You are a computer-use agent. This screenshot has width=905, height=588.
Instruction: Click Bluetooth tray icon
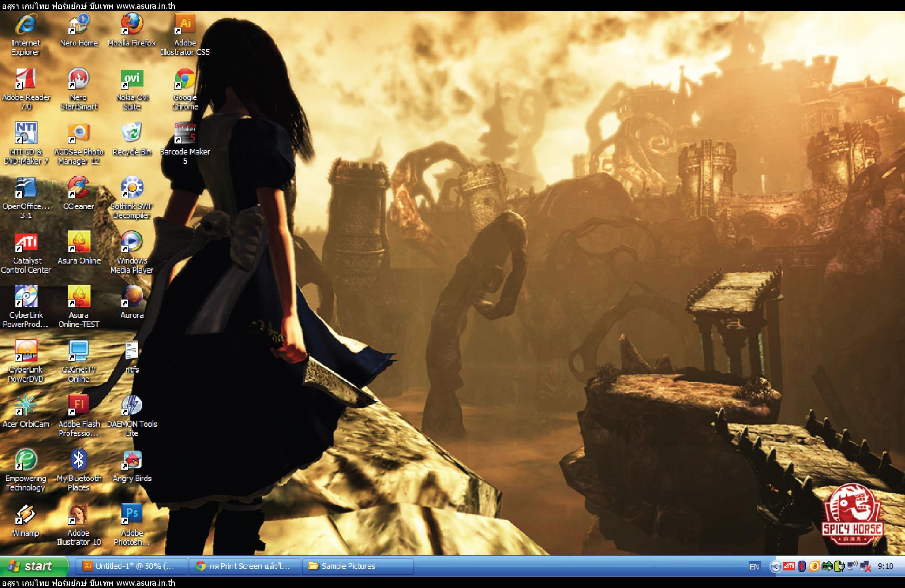click(802, 566)
